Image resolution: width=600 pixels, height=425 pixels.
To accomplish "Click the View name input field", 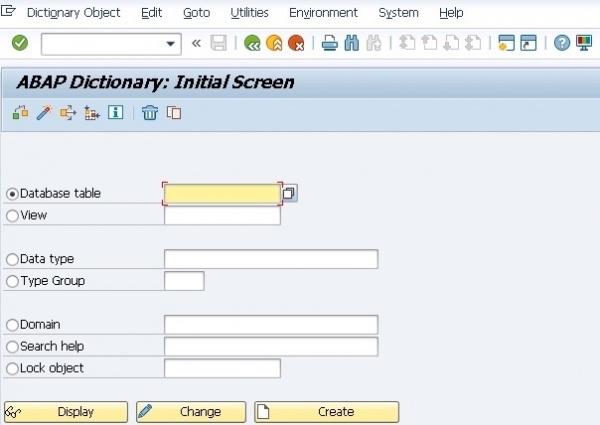I will coord(222,215).
